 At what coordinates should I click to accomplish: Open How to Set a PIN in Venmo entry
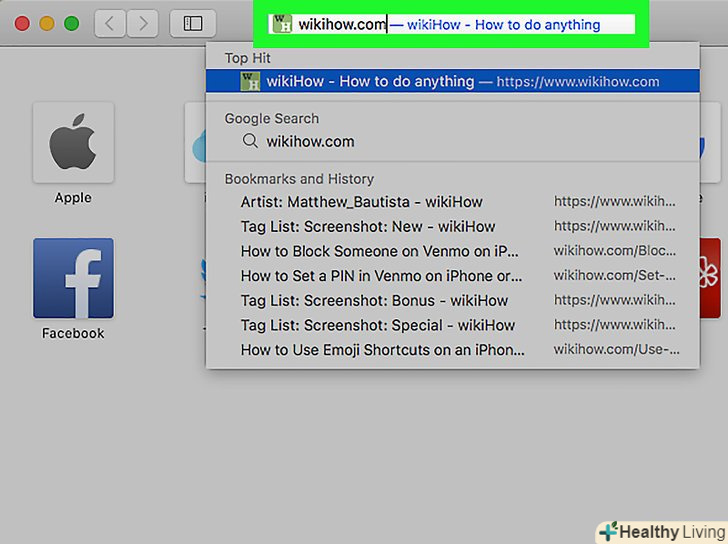[453, 276]
